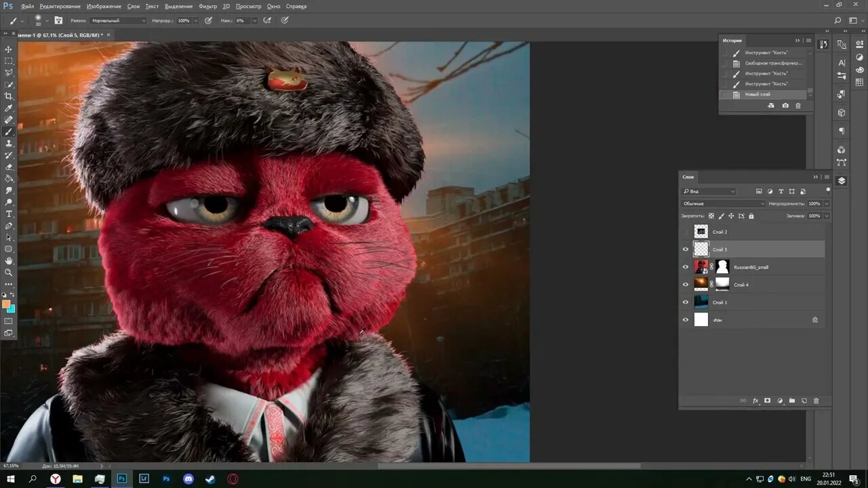Screen dimensions: 868x488
Task: Select Новый слой history state
Action: tap(763, 94)
